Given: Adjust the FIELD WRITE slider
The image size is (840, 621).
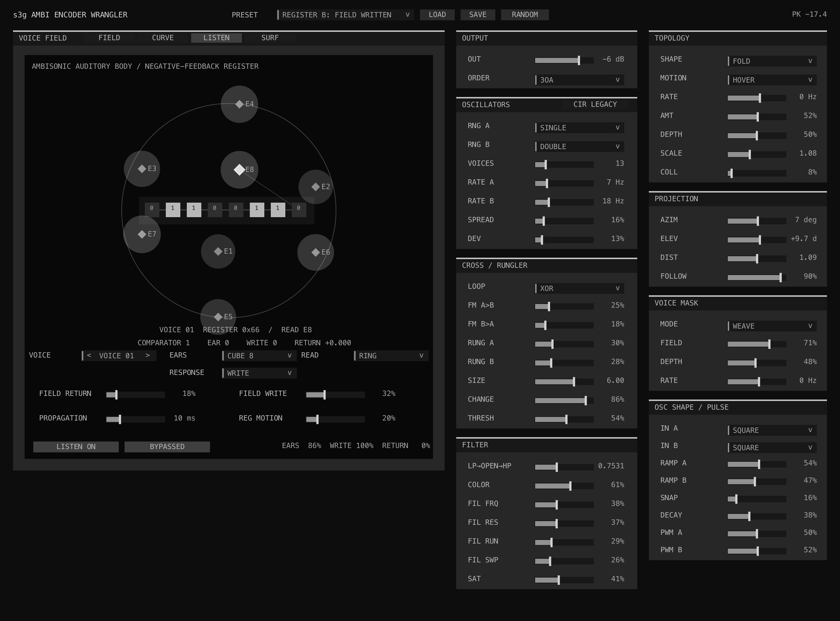Looking at the screenshot, I should (x=336, y=395).
